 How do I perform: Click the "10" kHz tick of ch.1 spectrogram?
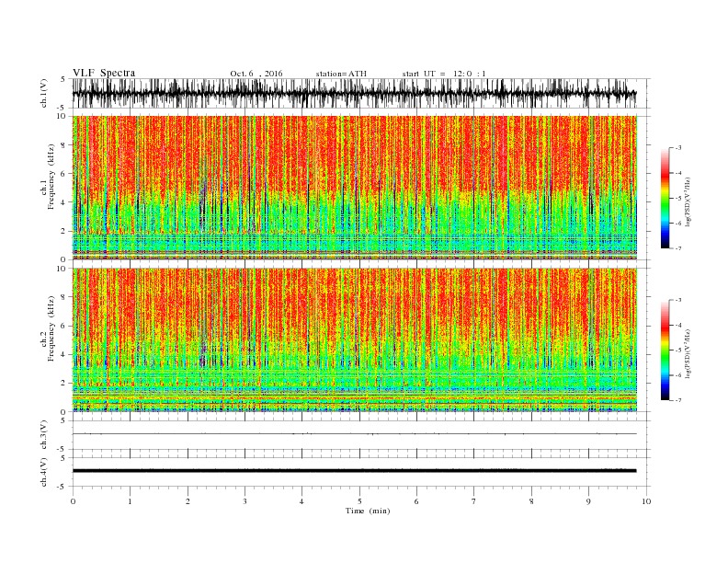(x=63, y=116)
